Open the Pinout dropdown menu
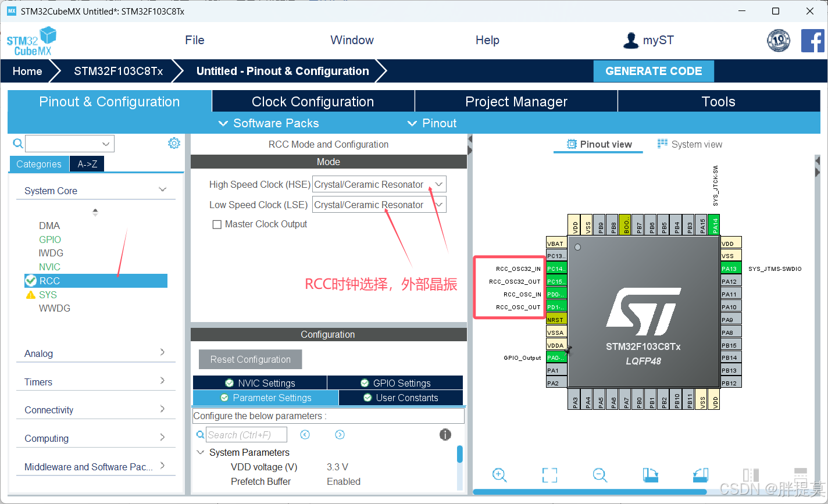This screenshot has width=828, height=504. point(432,123)
